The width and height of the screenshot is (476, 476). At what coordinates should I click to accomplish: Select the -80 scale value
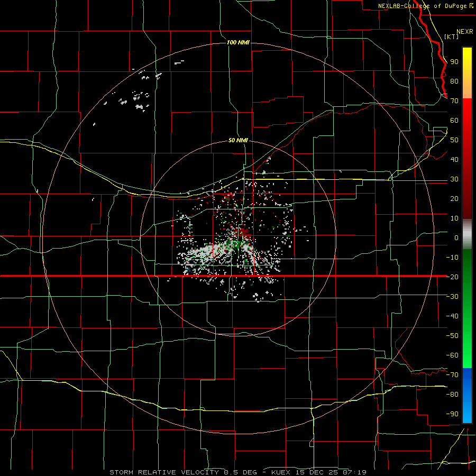pos(452,395)
